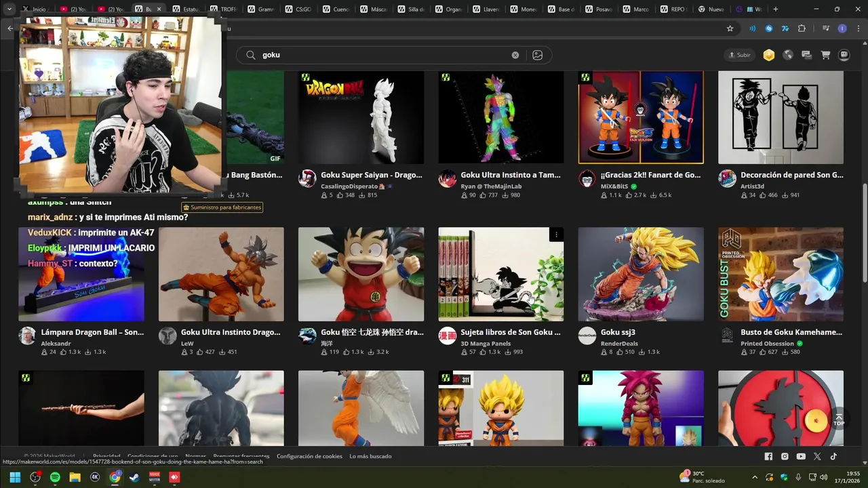
Task: Expand the Chrome tab search dropdown
Action: point(9,9)
